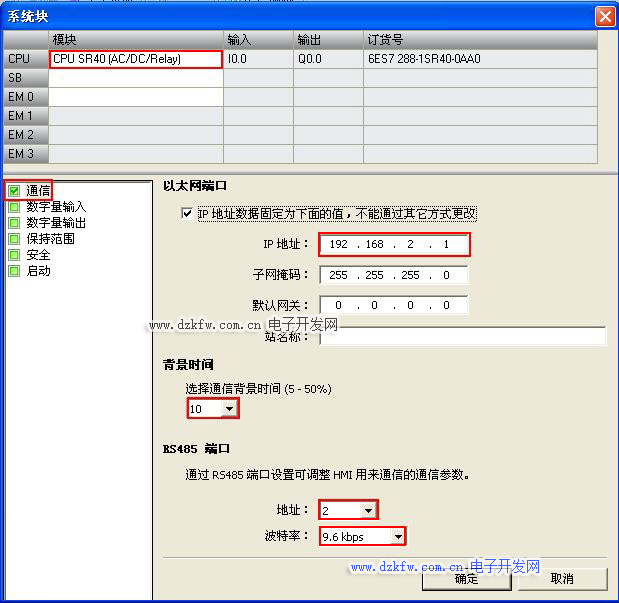Screen dimensions: 619x603
Task: Select the 通信 tree item
Action: click(x=38, y=190)
